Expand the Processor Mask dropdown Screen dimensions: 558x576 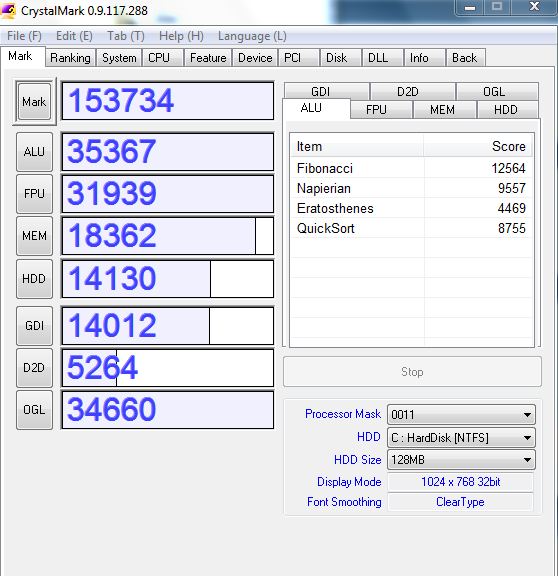(x=461, y=415)
